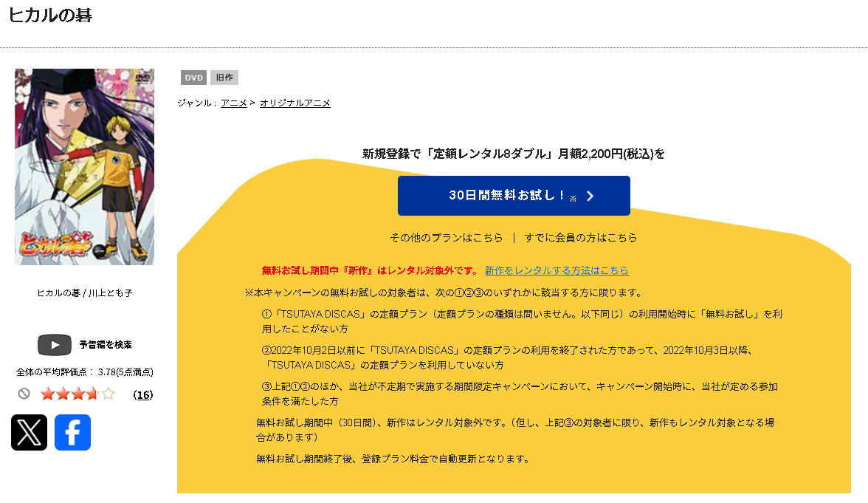The image size is (868, 503).
Task: Click the YouTube trailer search play icon
Action: tap(55, 344)
